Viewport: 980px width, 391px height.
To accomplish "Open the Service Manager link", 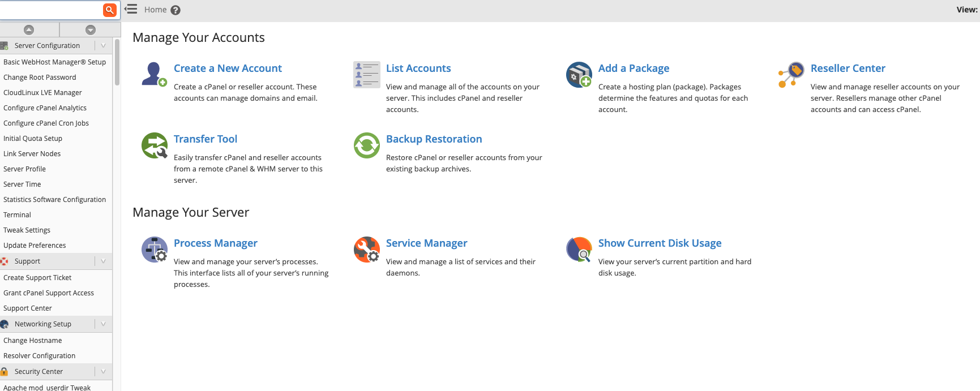I will [x=426, y=243].
